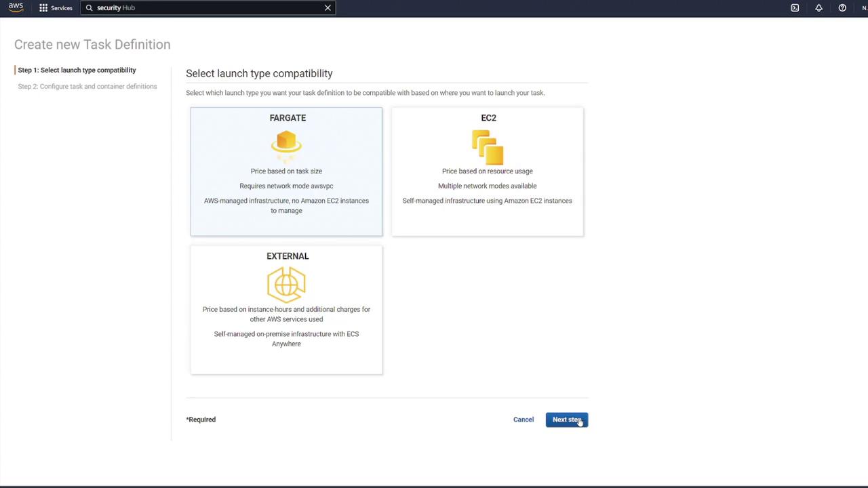Click the AWS logo home icon

coord(16,7)
